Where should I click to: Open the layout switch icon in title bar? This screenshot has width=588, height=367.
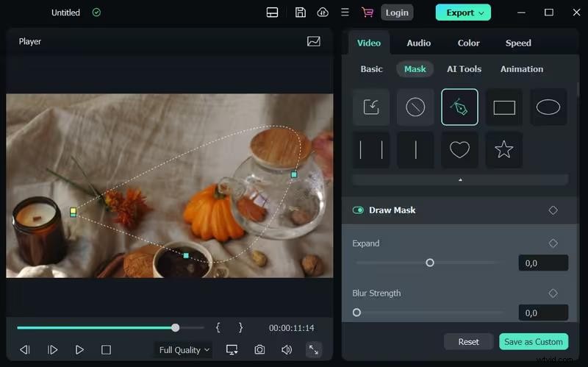[x=272, y=13]
